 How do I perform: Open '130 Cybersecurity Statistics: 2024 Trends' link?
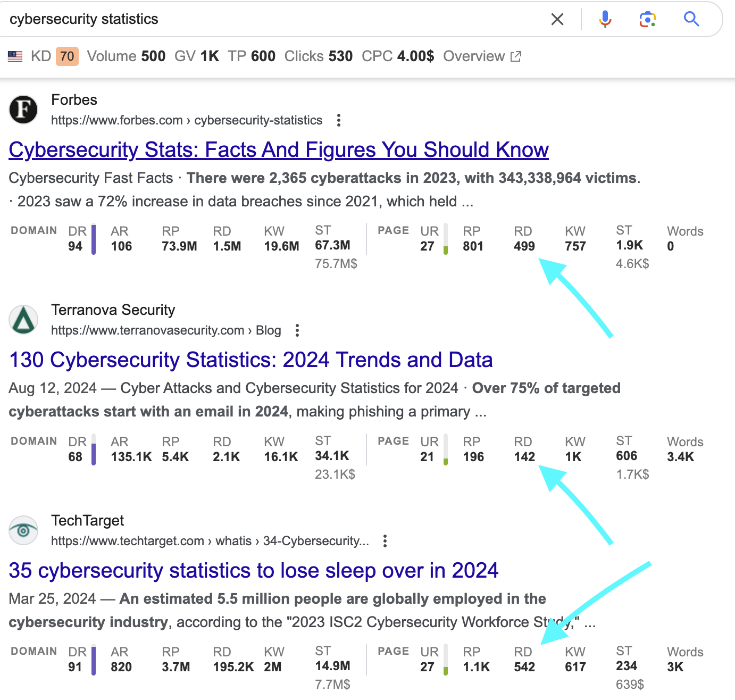tap(251, 360)
